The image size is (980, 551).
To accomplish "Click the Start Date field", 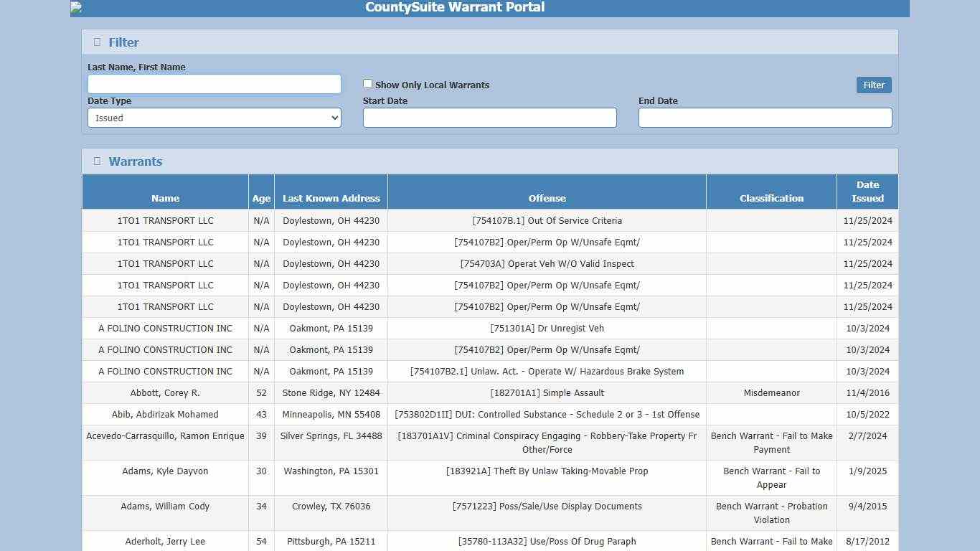I will [490, 118].
